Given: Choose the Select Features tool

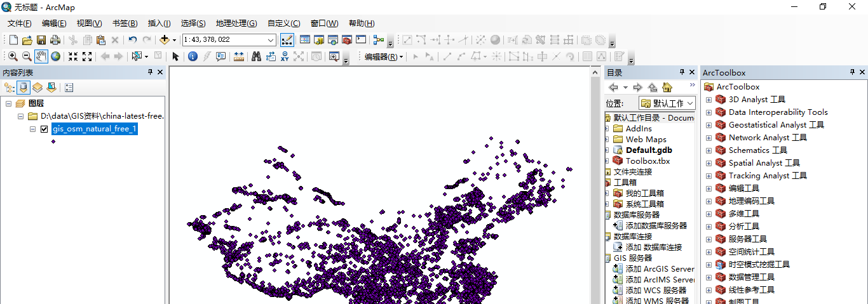Looking at the screenshot, I should tap(136, 56).
